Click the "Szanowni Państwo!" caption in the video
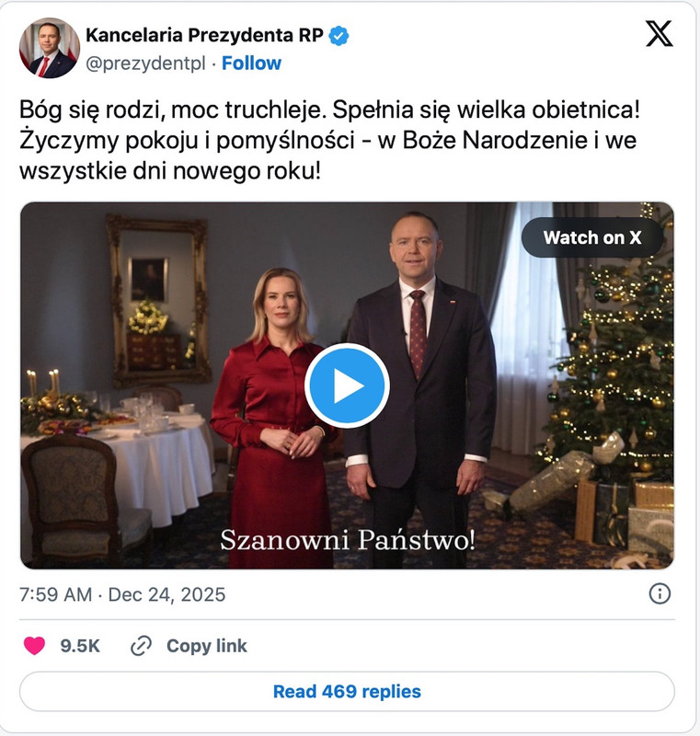Viewport: 700px width, 736px height. (x=348, y=540)
